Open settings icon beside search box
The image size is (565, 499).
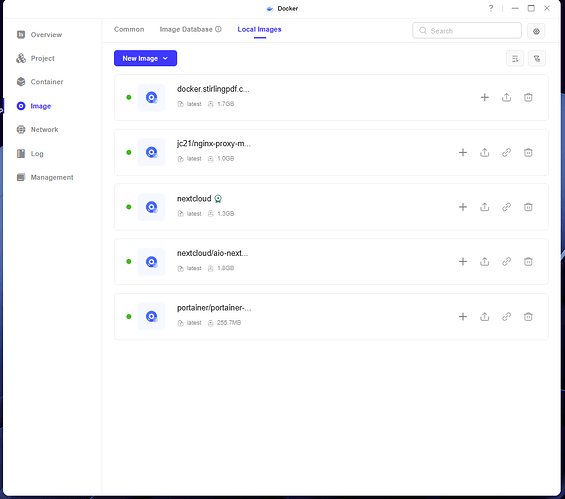tap(536, 31)
